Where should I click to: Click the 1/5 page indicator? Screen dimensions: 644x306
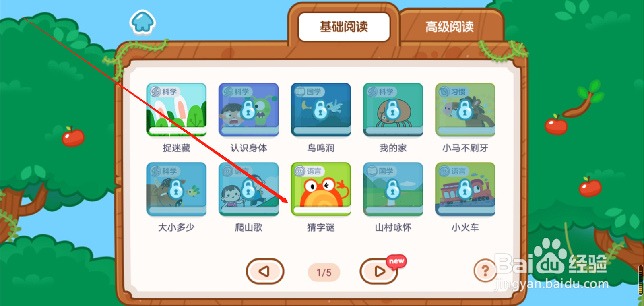coord(324,273)
